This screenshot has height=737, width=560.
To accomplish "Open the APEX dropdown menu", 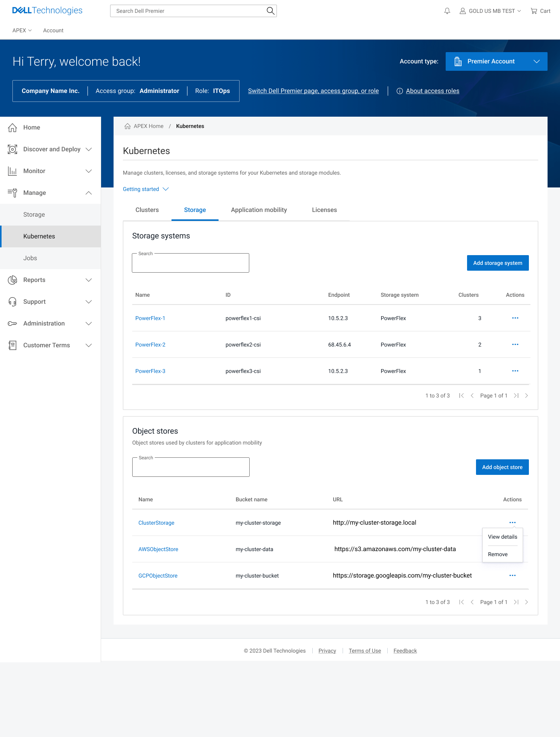I will [x=22, y=30].
